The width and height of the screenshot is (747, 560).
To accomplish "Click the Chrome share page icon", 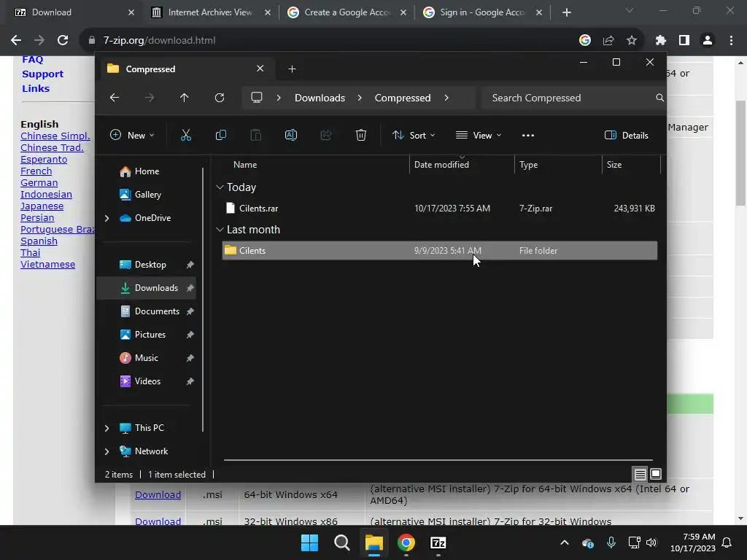I will (608, 41).
